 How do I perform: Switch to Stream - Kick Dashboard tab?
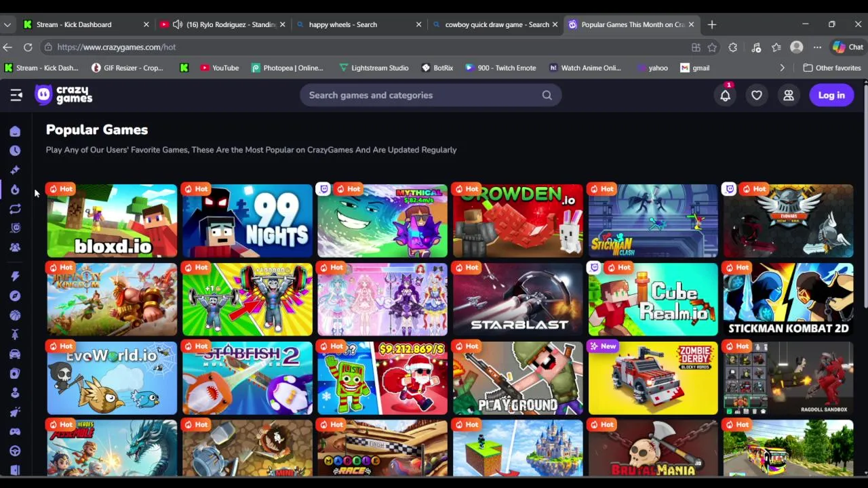(86, 24)
